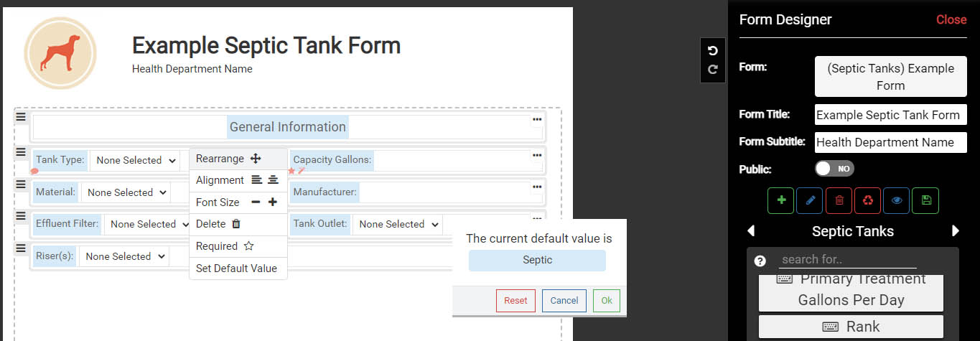Viewport: 980px width, 341px height.
Task: Click the blue eye preview icon
Action: (897, 200)
